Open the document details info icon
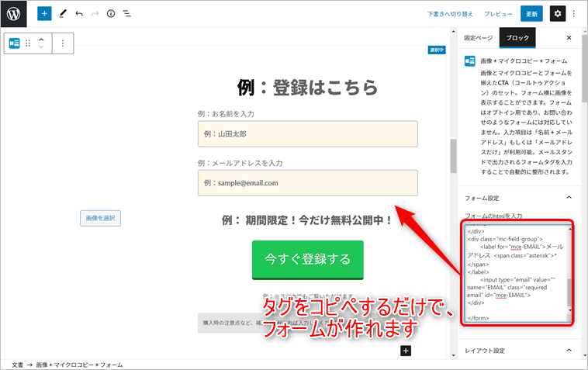The width and height of the screenshot is (588, 370). [111, 14]
